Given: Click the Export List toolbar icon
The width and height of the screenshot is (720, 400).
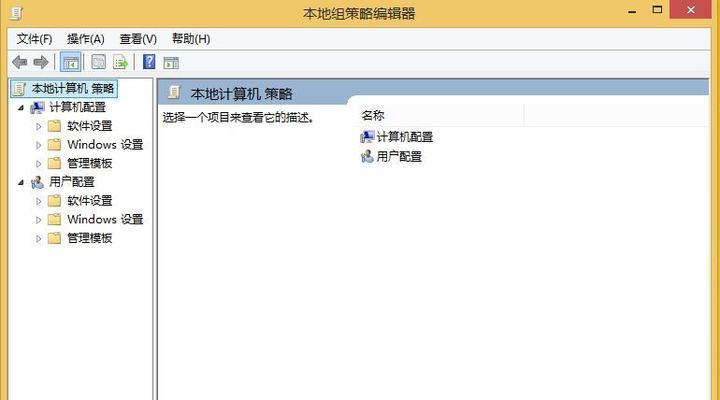Looking at the screenshot, I should (x=120, y=62).
